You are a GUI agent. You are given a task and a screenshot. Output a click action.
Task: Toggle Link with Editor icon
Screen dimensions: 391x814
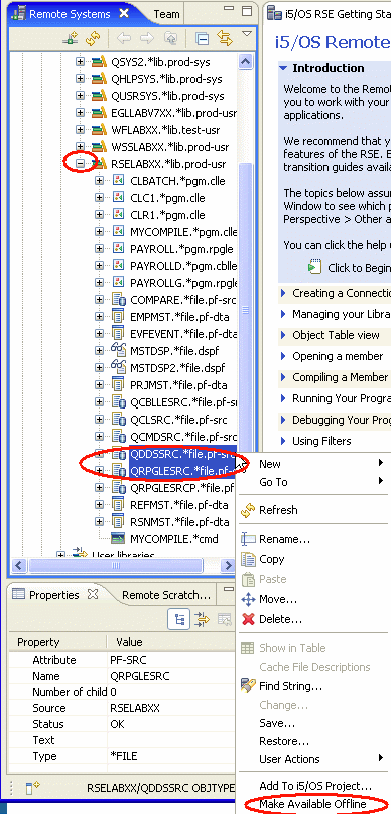pyautogui.click(x=225, y=38)
